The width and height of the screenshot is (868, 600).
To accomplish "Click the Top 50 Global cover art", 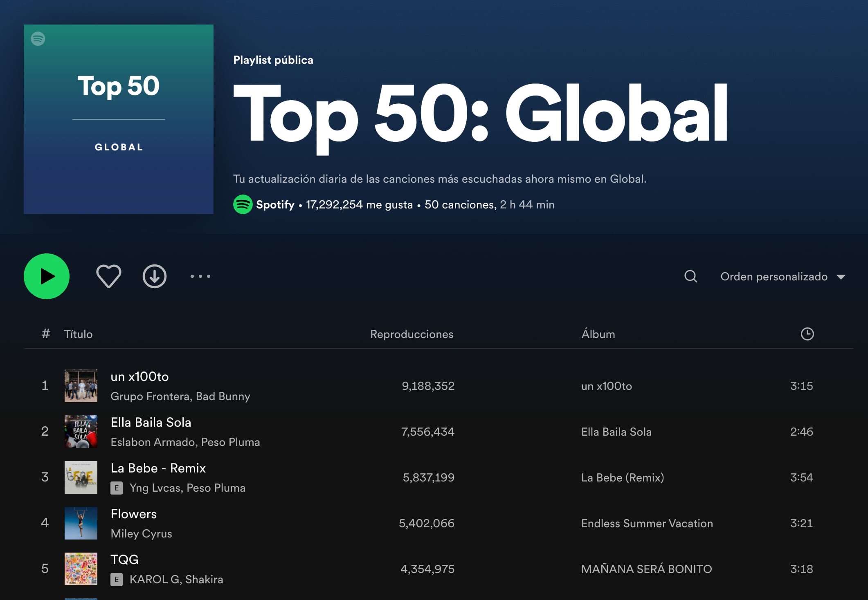I will [119, 119].
